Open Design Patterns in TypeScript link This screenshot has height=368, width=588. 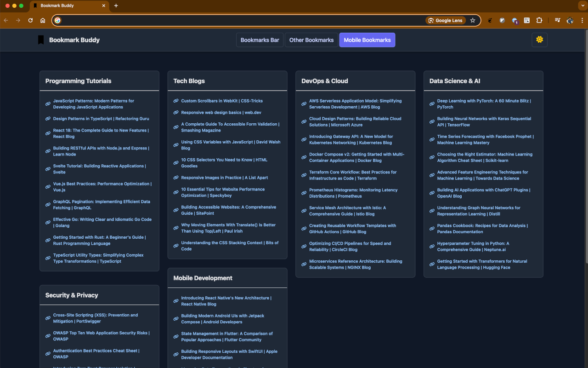tap(101, 119)
